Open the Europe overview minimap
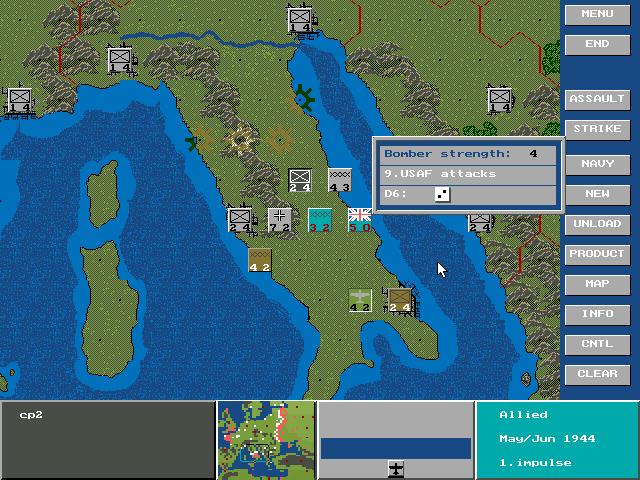 (266, 440)
